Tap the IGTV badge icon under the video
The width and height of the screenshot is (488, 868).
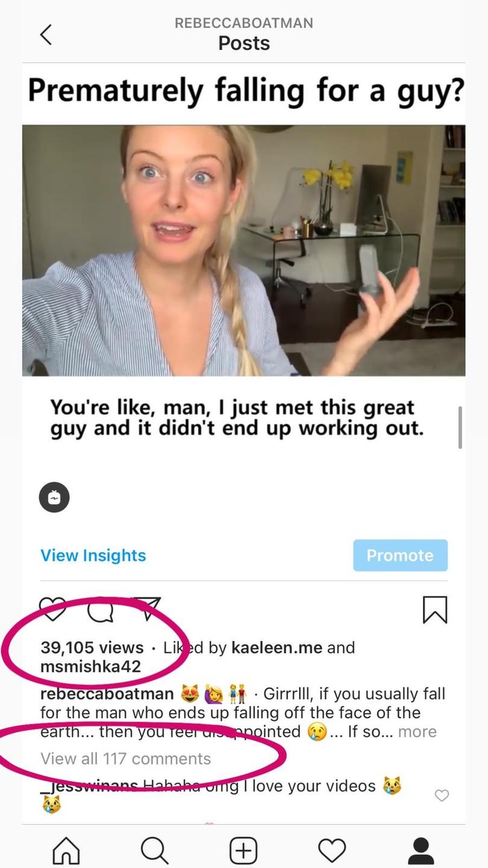pyautogui.click(x=54, y=498)
